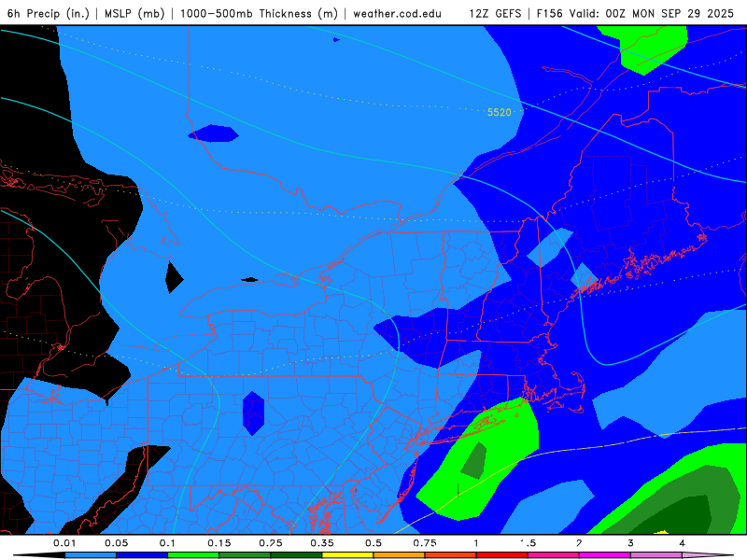Click the violet 3 inch legend swatch
The image size is (747, 560).
click(x=656, y=555)
